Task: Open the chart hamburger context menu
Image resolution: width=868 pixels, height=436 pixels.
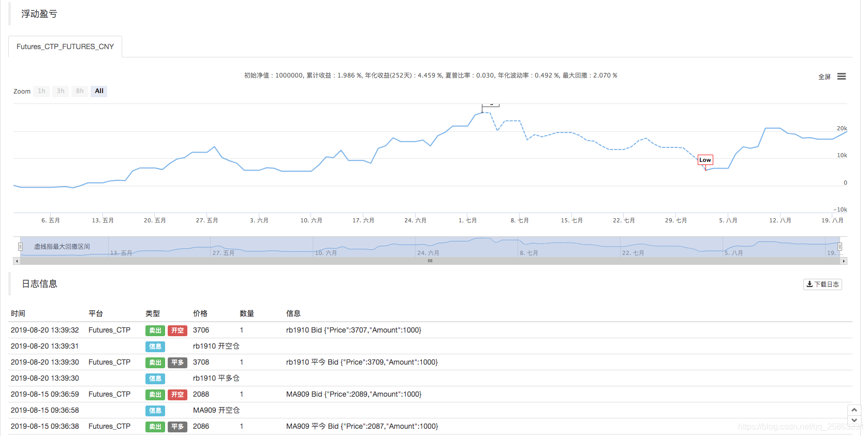Action: [842, 77]
